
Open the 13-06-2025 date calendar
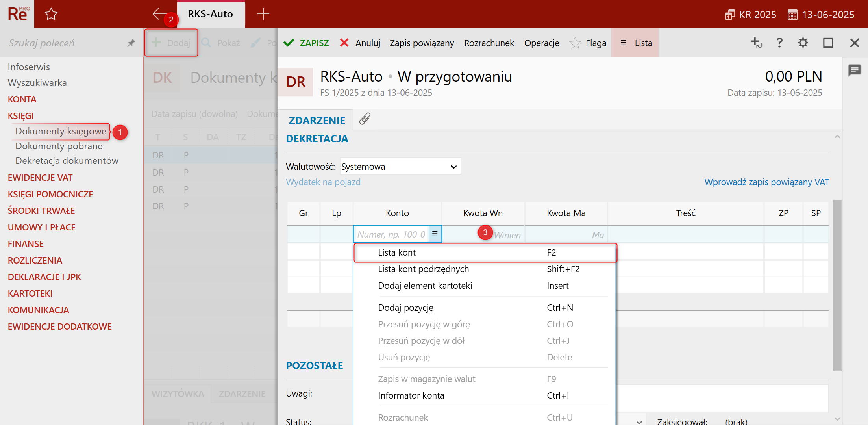pos(821,15)
